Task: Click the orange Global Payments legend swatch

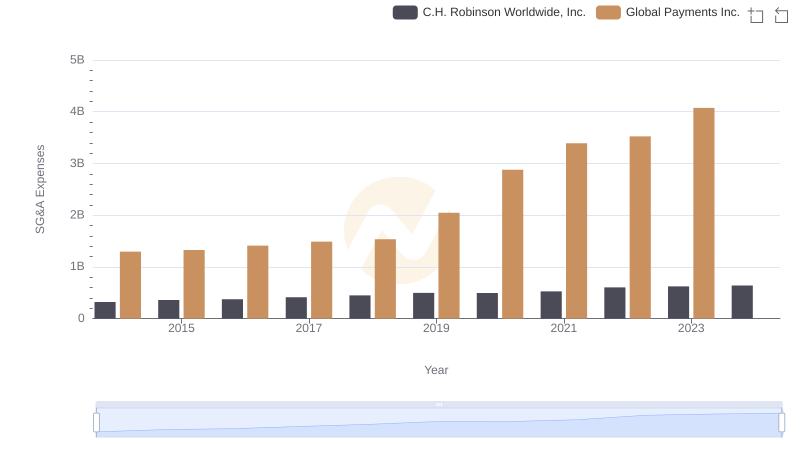Action: pos(608,12)
